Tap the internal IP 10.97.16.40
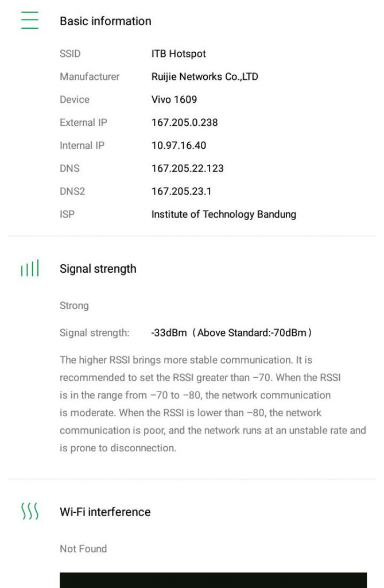The width and height of the screenshot is (384, 588). [x=179, y=145]
